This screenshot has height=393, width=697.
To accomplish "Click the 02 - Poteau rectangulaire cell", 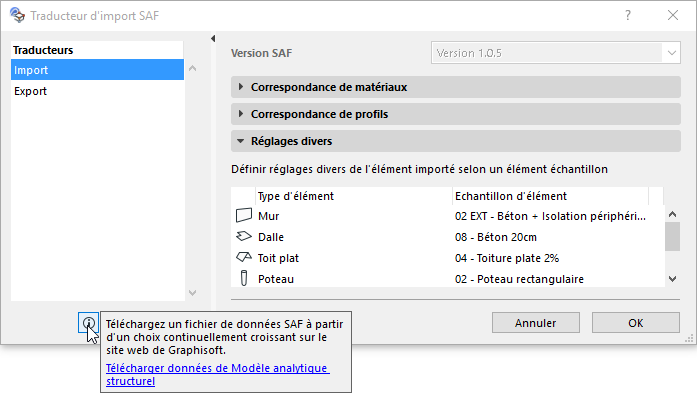I will click(x=519, y=279).
